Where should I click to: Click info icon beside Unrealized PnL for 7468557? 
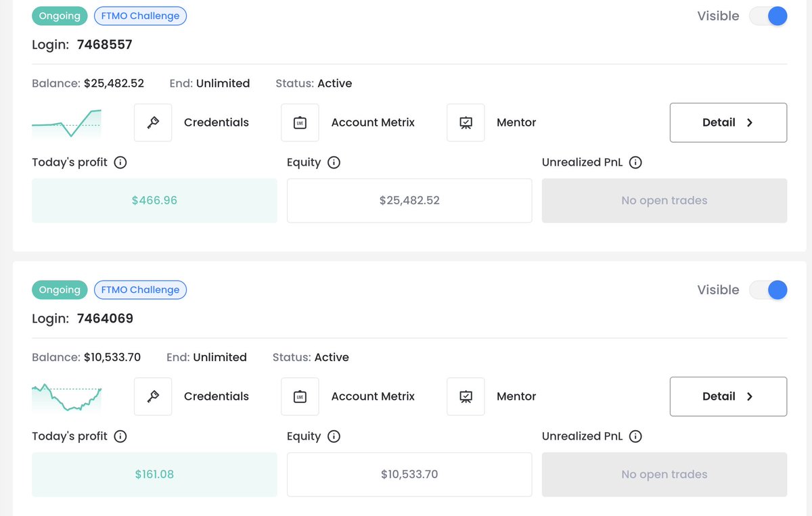(635, 162)
